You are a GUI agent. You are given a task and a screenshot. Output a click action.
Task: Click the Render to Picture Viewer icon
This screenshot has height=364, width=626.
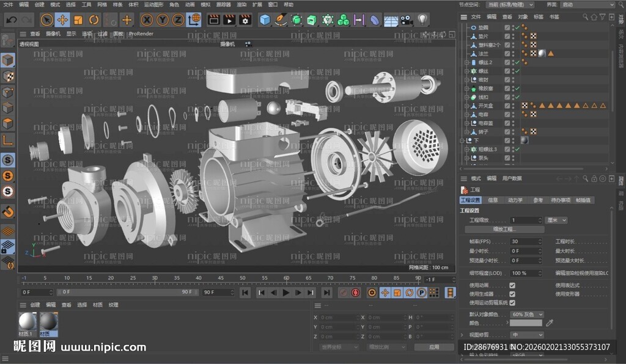pos(229,20)
